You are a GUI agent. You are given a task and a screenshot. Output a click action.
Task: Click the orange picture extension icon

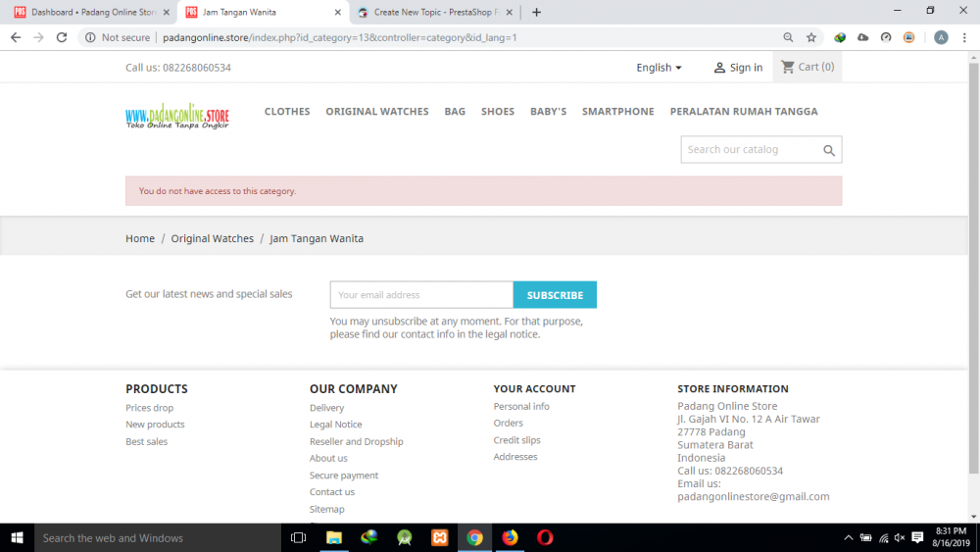pos(908,37)
